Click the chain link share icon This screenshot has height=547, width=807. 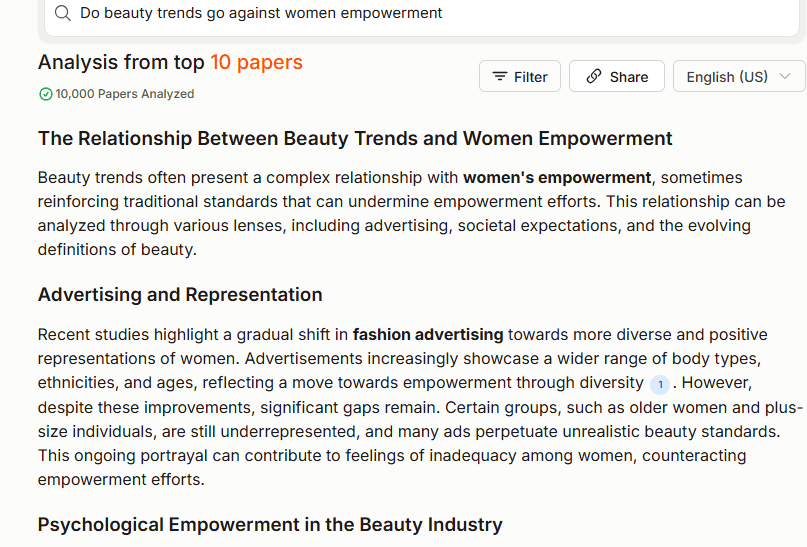tap(594, 76)
